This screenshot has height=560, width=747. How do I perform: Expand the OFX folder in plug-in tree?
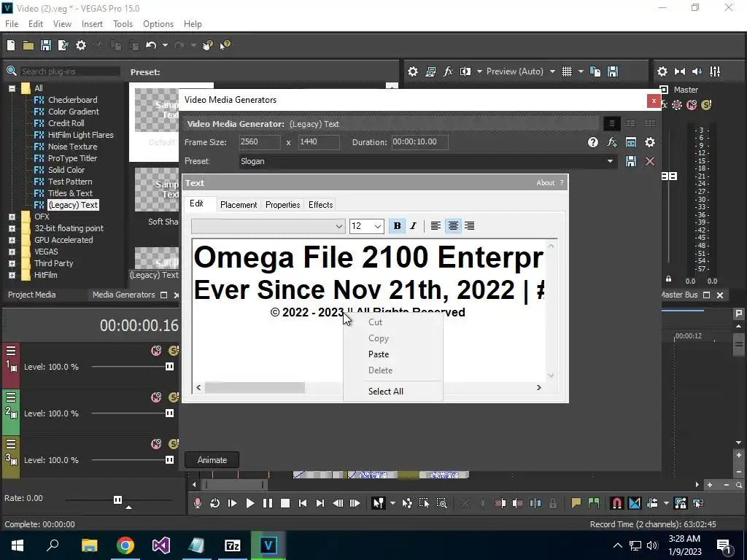[x=12, y=217]
